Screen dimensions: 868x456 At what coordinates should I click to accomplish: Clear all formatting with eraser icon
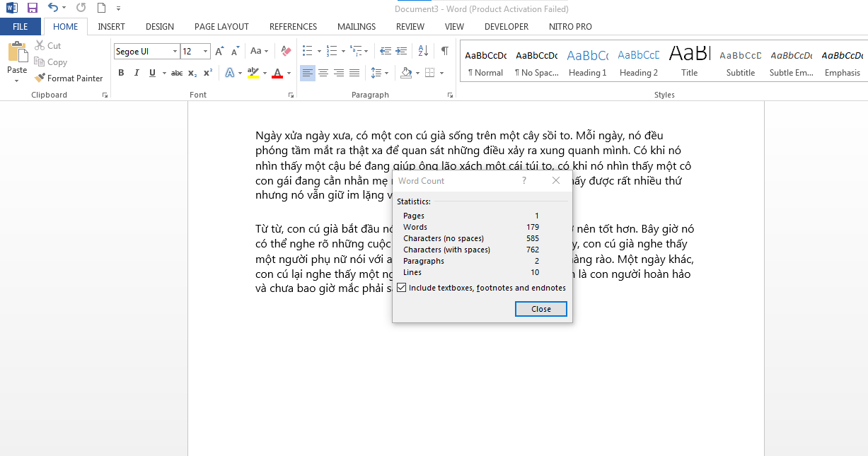[286, 52]
